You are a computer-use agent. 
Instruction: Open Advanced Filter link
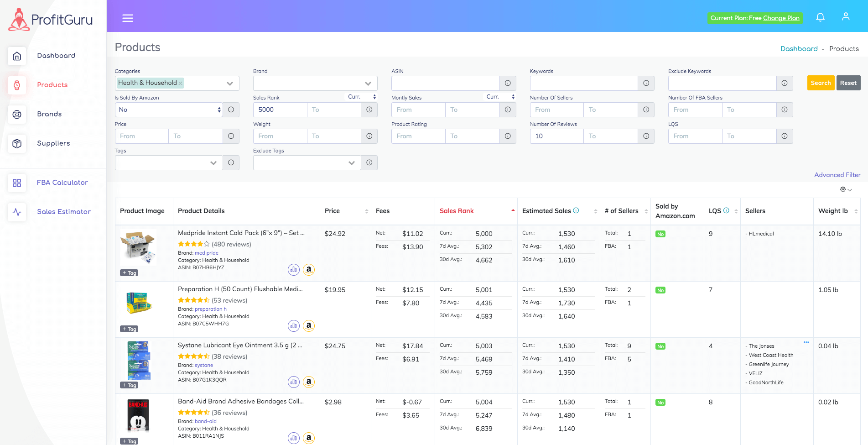click(837, 175)
